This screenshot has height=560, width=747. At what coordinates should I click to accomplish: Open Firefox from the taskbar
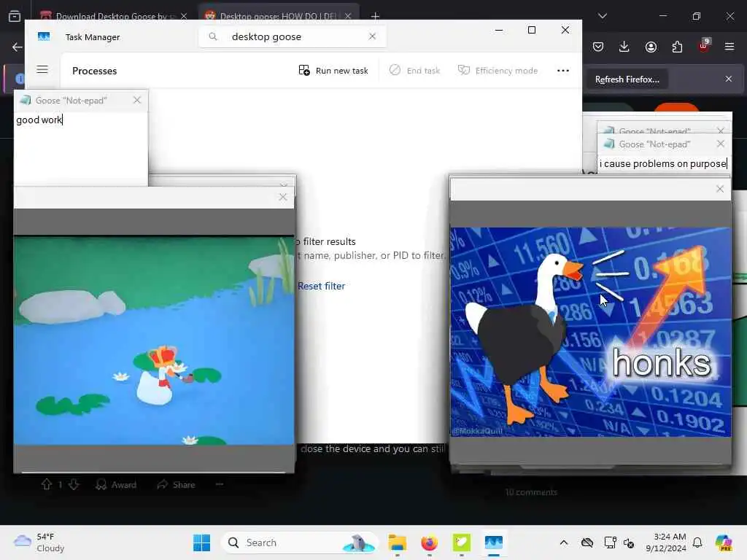click(x=429, y=542)
